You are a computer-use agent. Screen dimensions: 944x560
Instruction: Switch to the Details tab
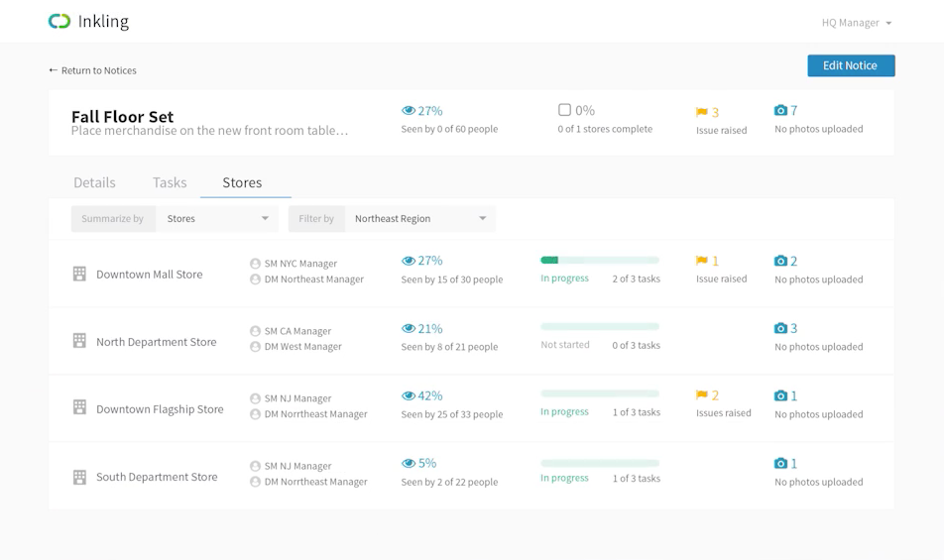pyautogui.click(x=94, y=182)
